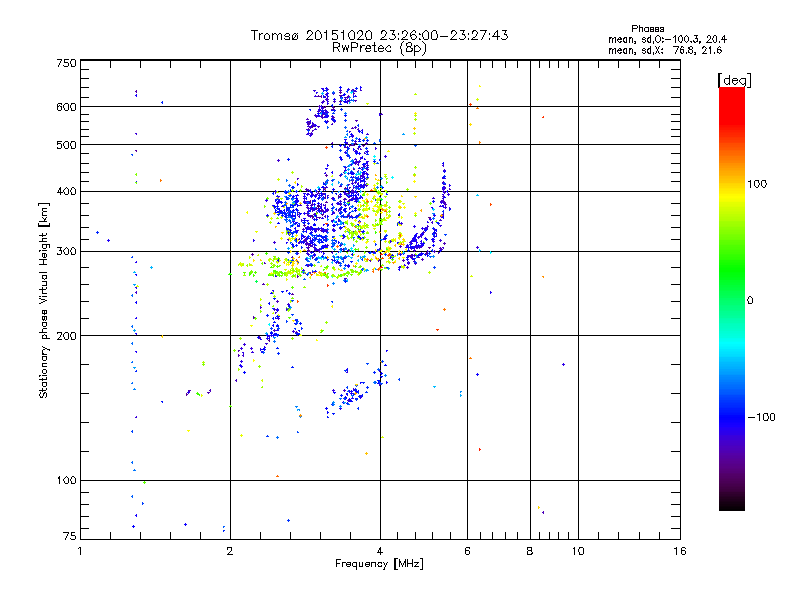Viewport: 800px width, 600px height.
Task: Click the x-axis label '8'
Action: point(530,551)
